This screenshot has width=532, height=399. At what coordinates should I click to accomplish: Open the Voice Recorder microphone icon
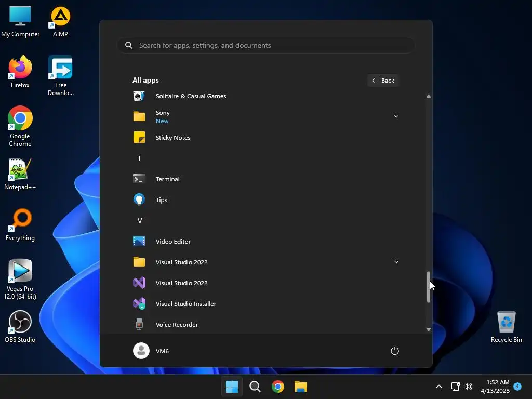coord(139,324)
